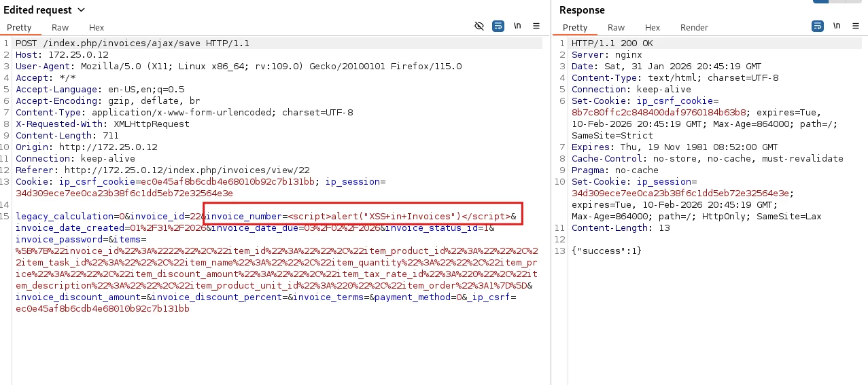
Task: Click the Referer header line
Action: click(x=162, y=170)
